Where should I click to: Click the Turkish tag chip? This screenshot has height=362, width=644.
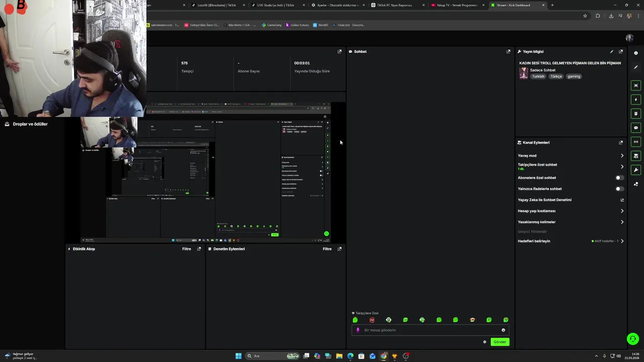(x=538, y=76)
